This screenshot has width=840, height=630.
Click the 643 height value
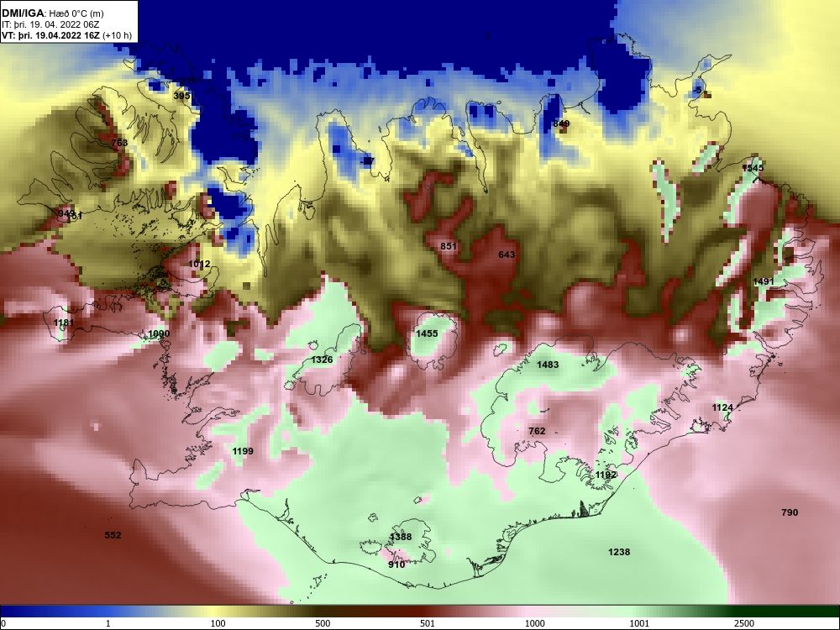507,254
